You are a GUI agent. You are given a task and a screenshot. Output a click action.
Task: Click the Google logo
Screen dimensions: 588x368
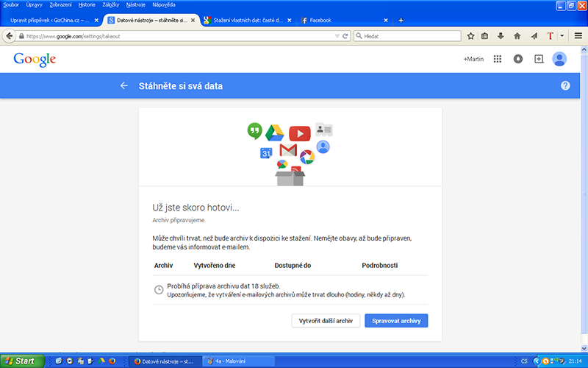[35, 60]
